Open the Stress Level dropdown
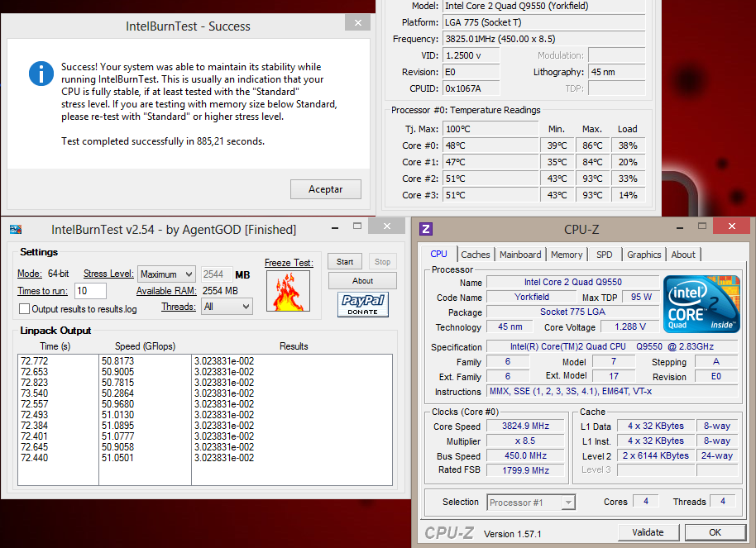Screen dimensions: 756x548 (x=166, y=274)
